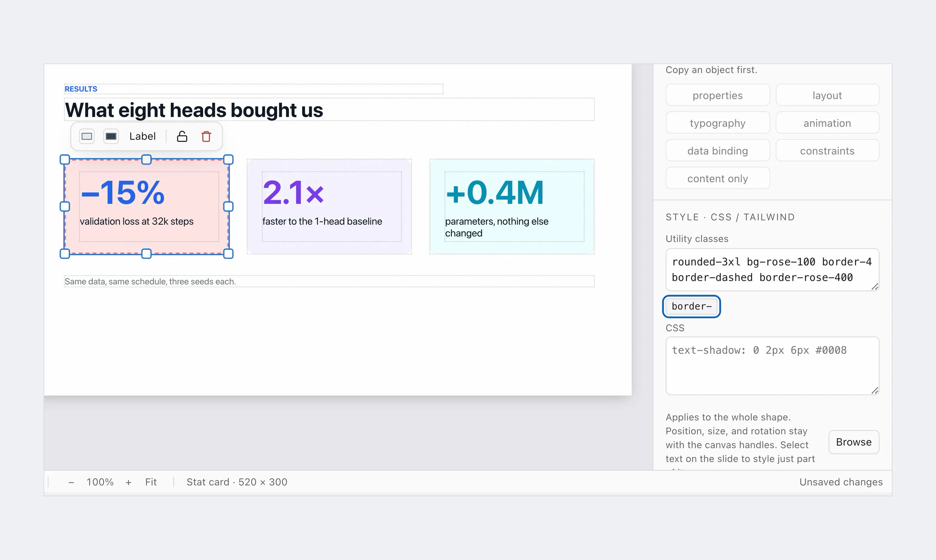Zoom out with the minus button

(x=71, y=482)
